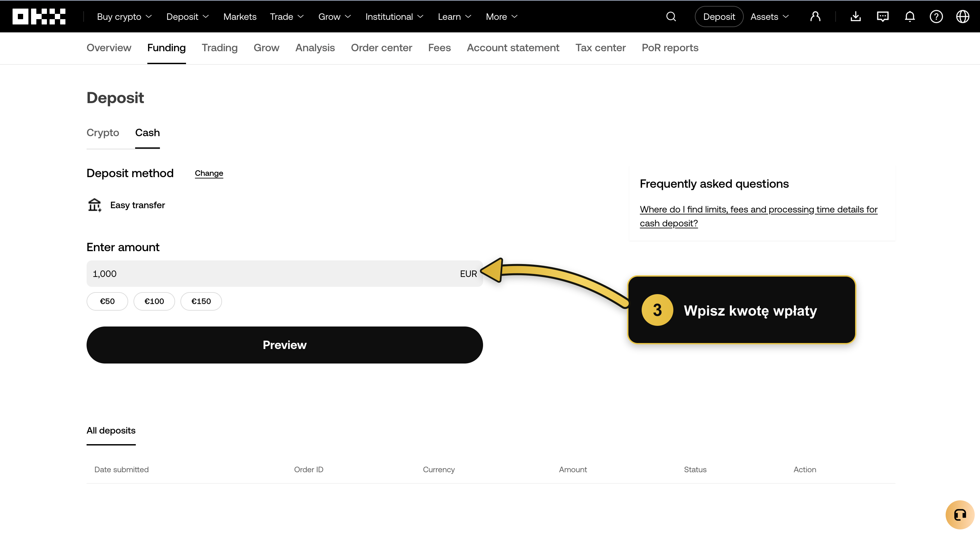Open the More dropdown

pos(502,17)
